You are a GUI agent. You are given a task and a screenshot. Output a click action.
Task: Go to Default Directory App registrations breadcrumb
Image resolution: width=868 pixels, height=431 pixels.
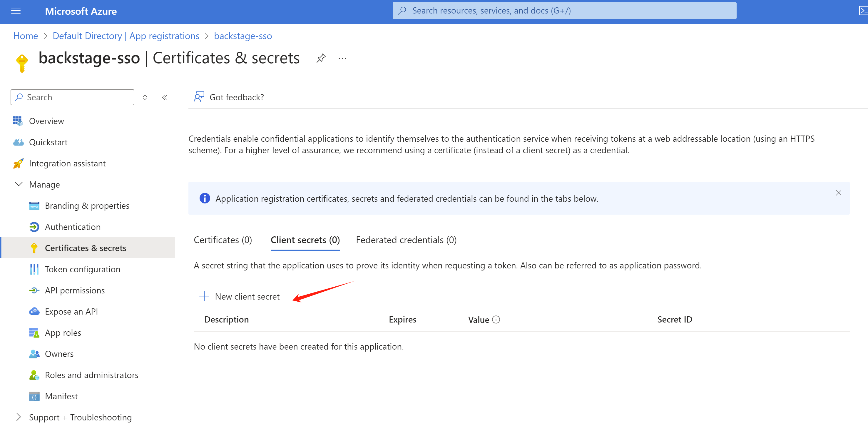[126, 36]
